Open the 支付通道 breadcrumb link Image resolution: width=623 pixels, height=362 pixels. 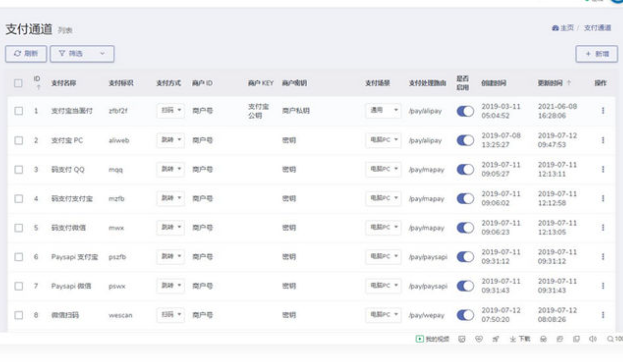pyautogui.click(x=597, y=28)
